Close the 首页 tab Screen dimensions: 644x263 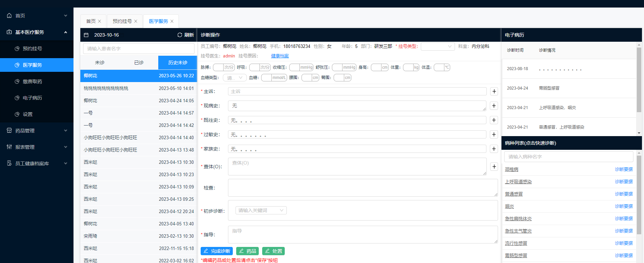point(99,21)
